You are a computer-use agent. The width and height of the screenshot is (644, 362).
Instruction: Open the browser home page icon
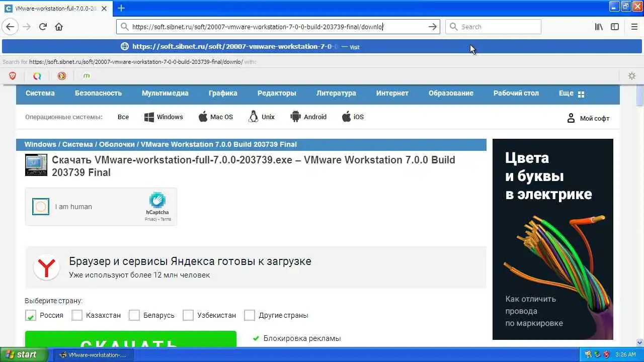click(59, 27)
